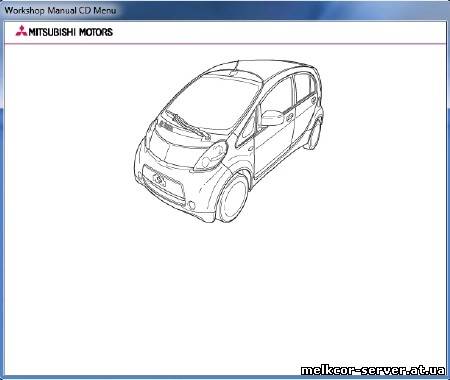Select the side mirror on the car
Screen dimensions: 450x380
coord(272,118)
